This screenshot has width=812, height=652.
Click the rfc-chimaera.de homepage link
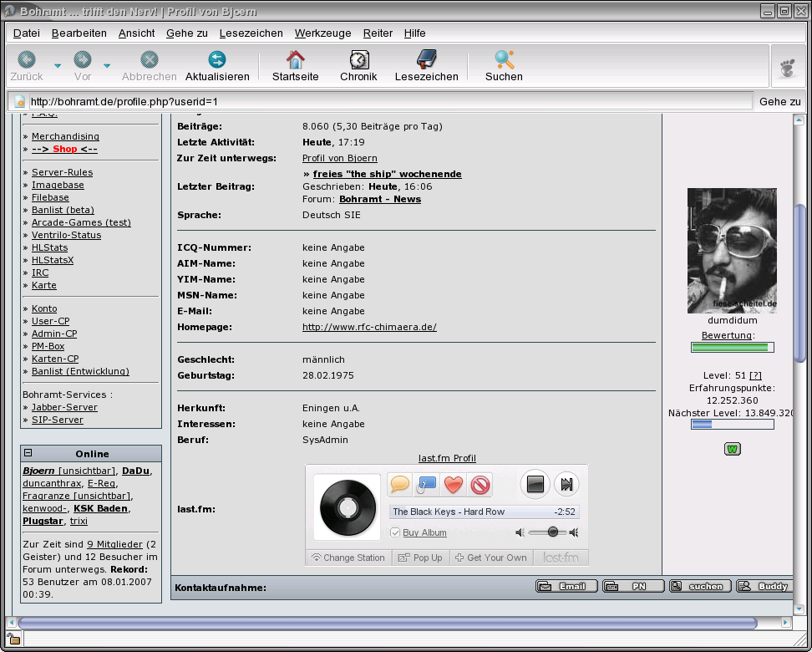click(x=369, y=327)
